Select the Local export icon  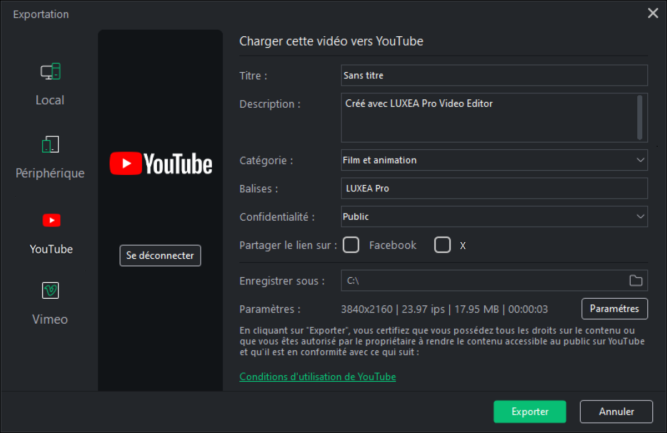[51, 71]
